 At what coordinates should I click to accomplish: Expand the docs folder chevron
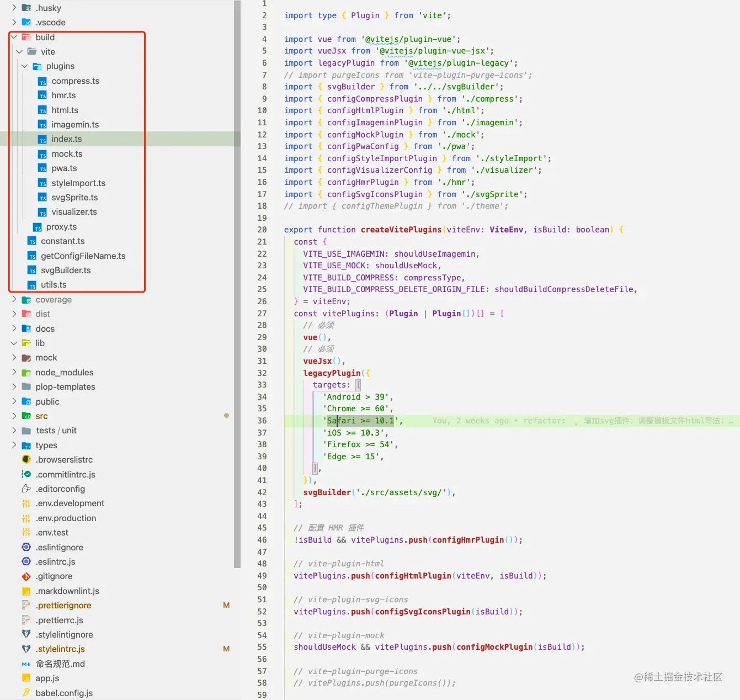click(14, 328)
